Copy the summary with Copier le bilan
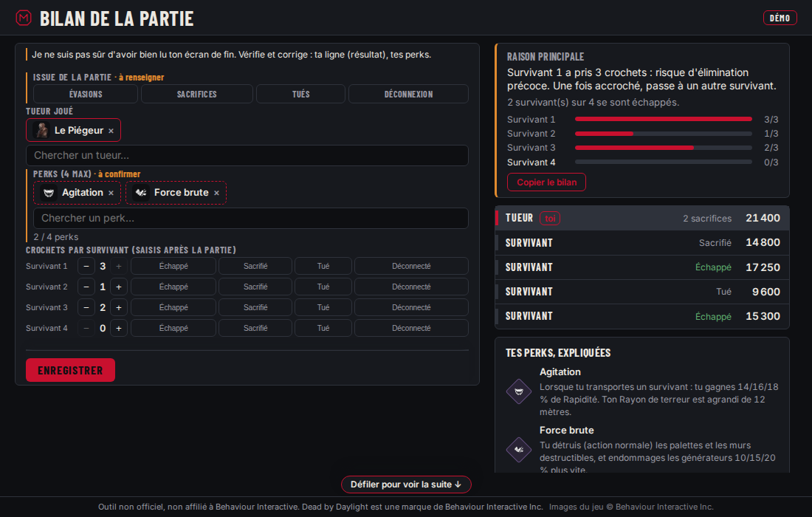The height and width of the screenshot is (517, 812). [546, 182]
